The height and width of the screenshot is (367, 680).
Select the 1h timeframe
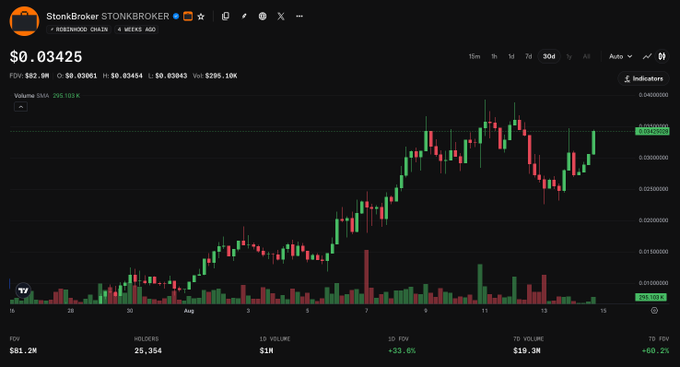point(494,56)
